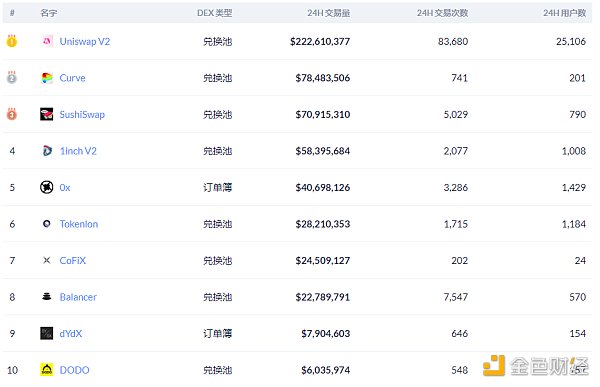This screenshot has height=387, width=600.
Task: Click the SushiSwap logo icon
Action: (x=47, y=114)
